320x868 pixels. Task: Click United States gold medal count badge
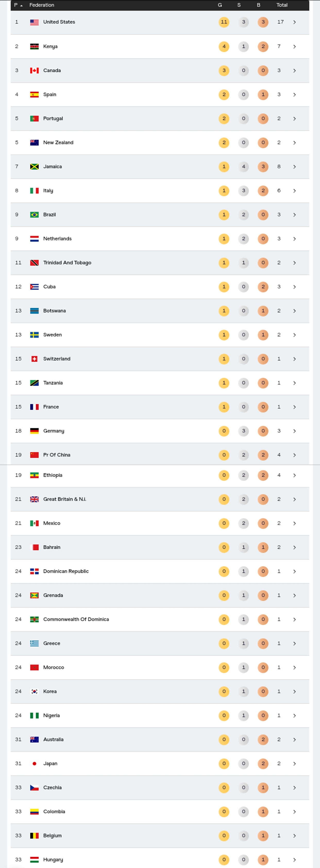224,22
